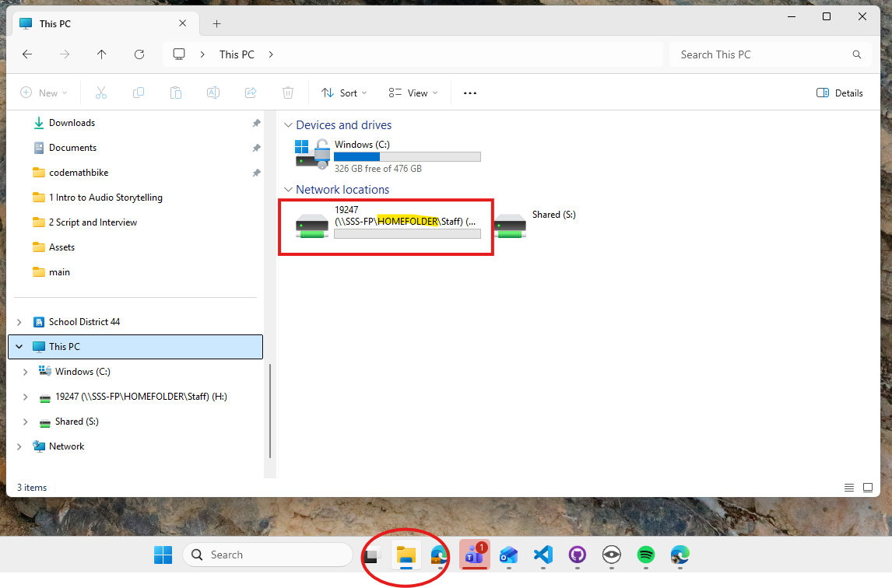Image resolution: width=892 pixels, height=588 pixels.
Task: Open the Windows (C:) drive icon
Action: tap(313, 154)
